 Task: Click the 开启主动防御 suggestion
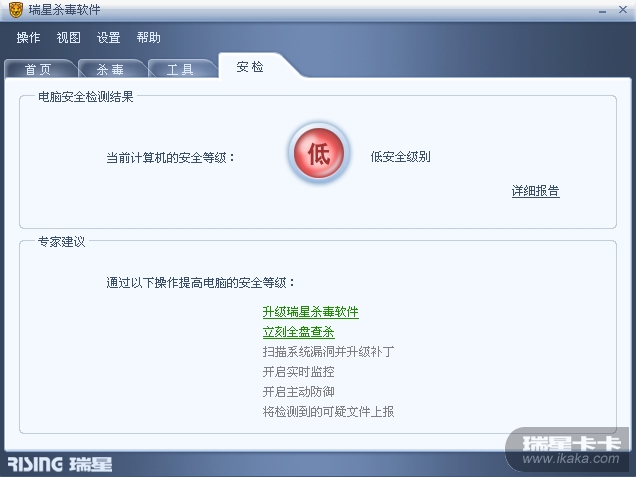coord(299,391)
